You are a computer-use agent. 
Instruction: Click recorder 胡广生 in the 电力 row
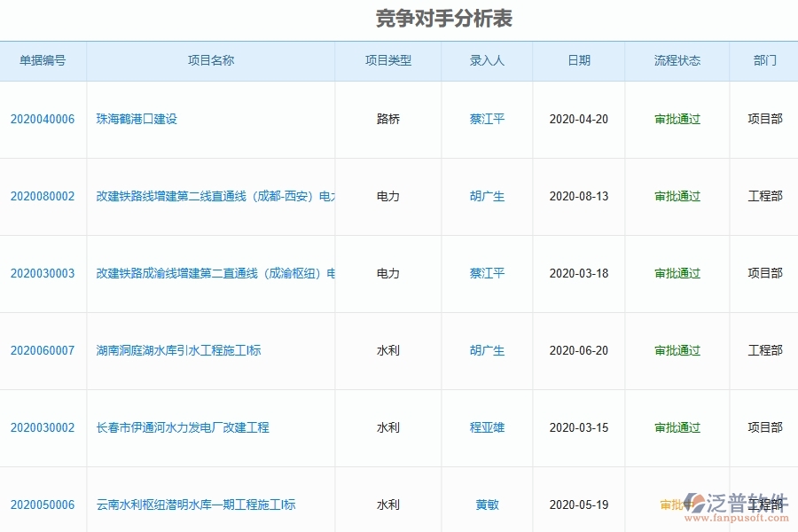point(486,196)
